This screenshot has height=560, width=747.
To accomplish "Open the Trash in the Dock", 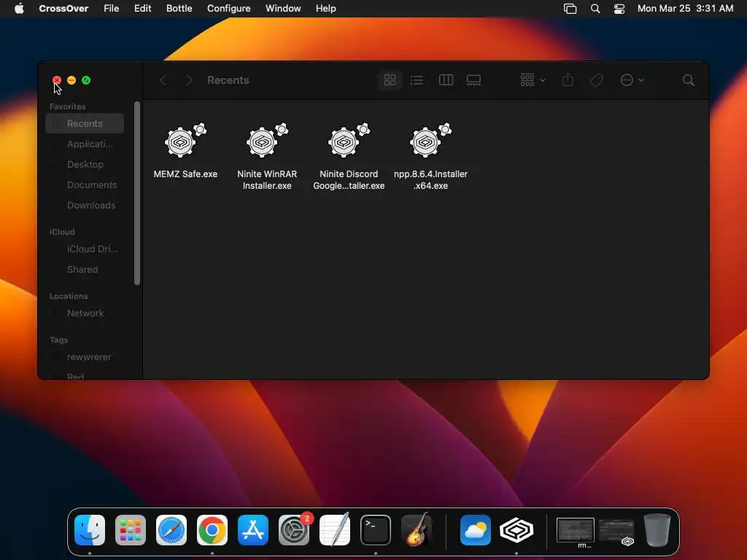I will pos(657,530).
